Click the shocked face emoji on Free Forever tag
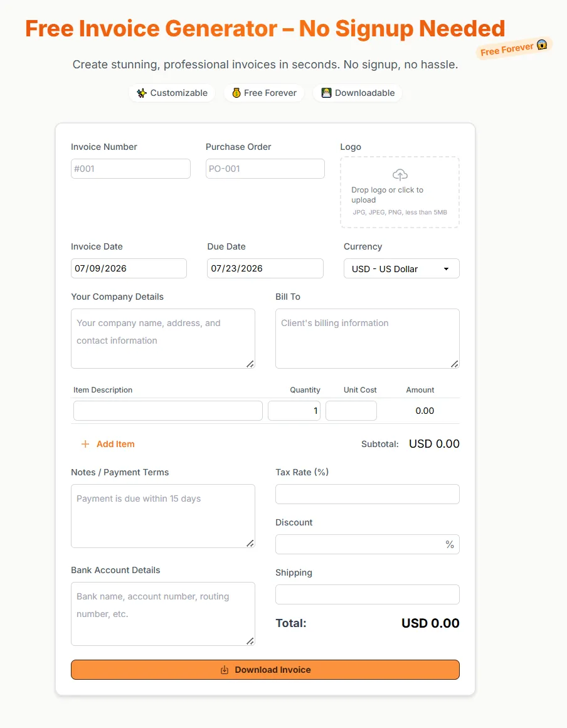Screen dimensions: 567x728 pos(542,45)
